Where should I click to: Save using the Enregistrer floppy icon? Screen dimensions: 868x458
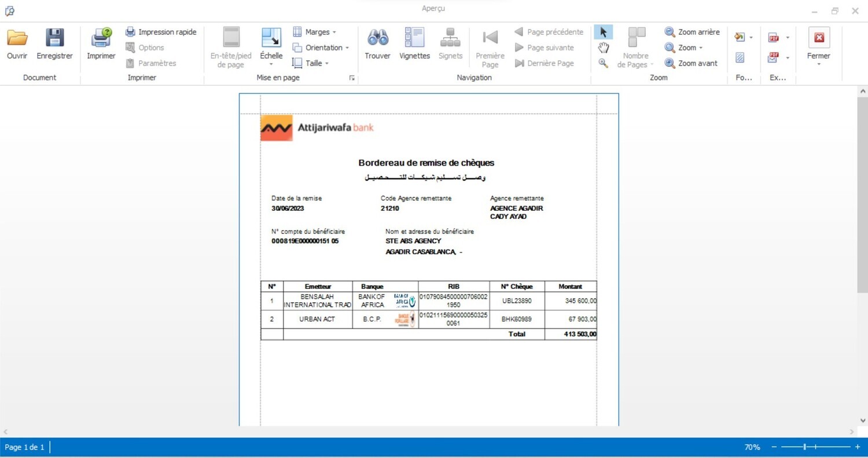pos(54,38)
